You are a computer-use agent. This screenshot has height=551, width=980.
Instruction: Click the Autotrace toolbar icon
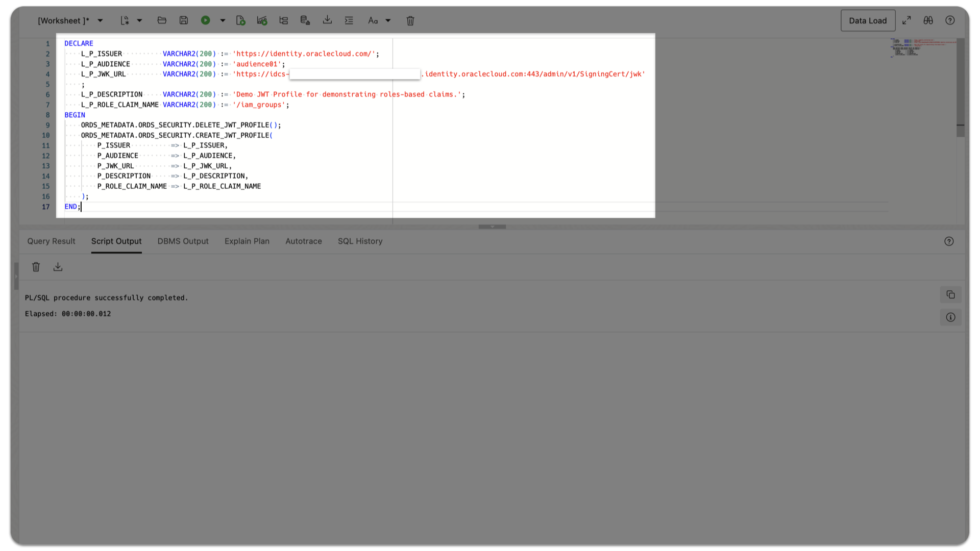point(262,20)
